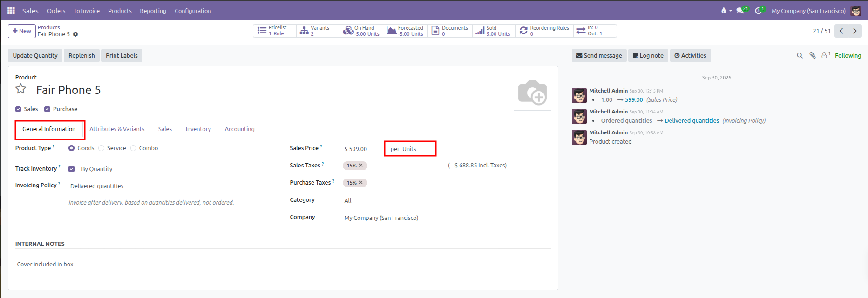The image size is (868, 298).
Task: Toggle the Sales checkbox
Action: (18, 109)
